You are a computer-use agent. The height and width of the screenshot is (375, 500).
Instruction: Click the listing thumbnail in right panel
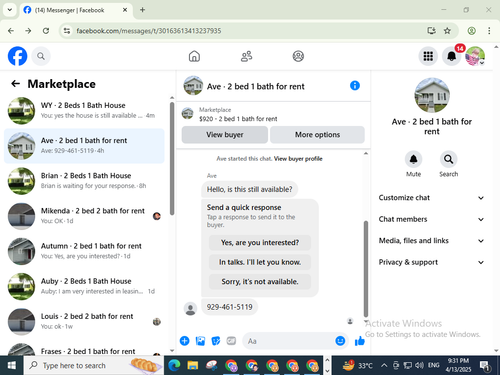tap(432, 95)
